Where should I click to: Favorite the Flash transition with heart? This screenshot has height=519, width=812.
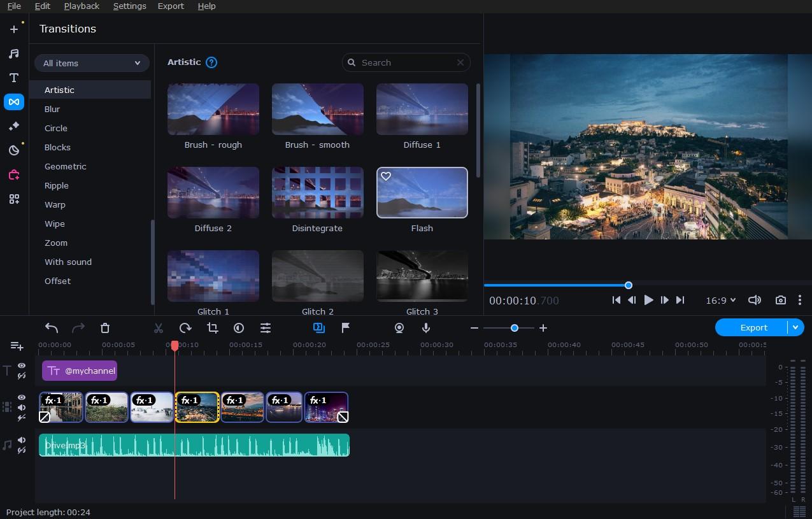click(x=386, y=176)
